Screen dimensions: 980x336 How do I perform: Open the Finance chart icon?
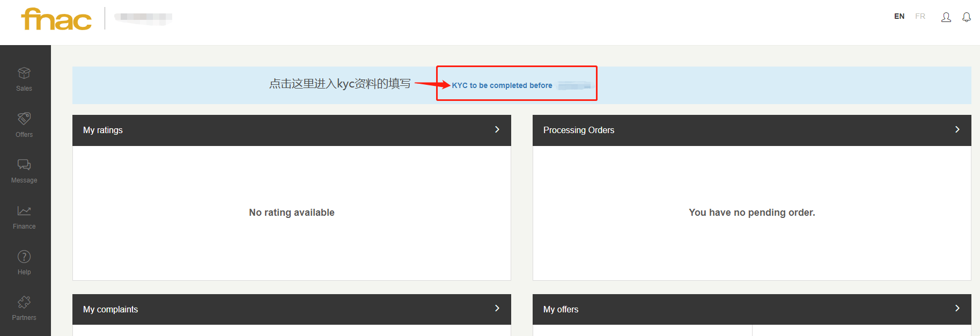tap(24, 211)
